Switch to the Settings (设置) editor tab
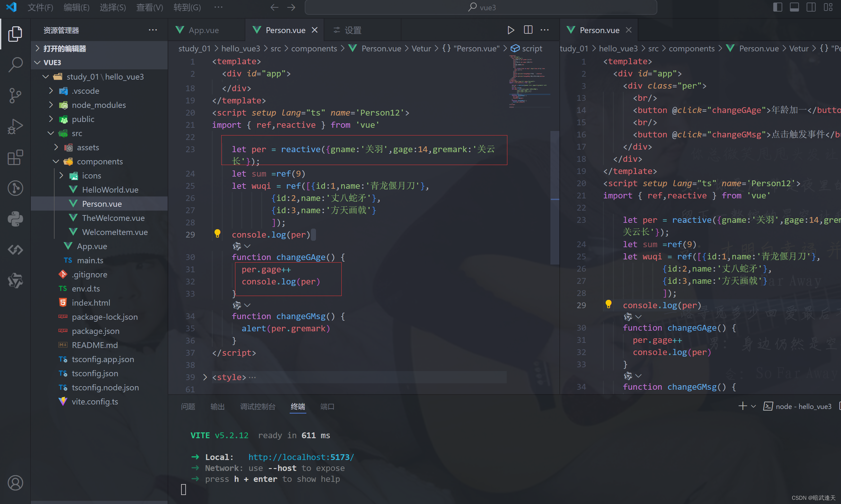Screen dimensions: 841x504 point(363,30)
